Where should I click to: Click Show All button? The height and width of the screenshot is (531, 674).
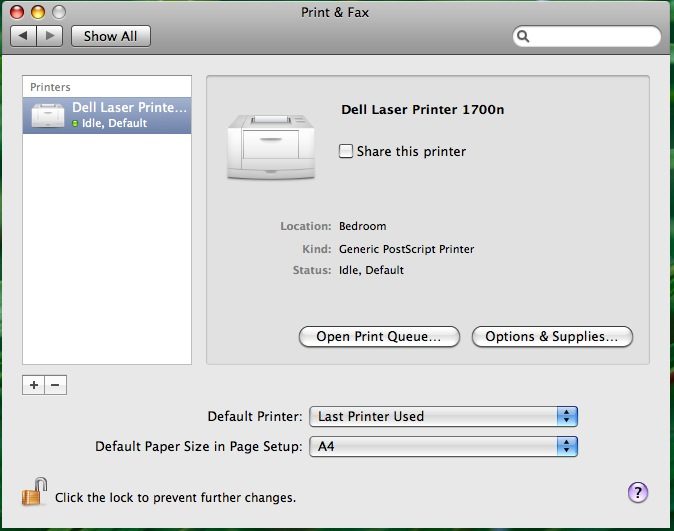111,36
